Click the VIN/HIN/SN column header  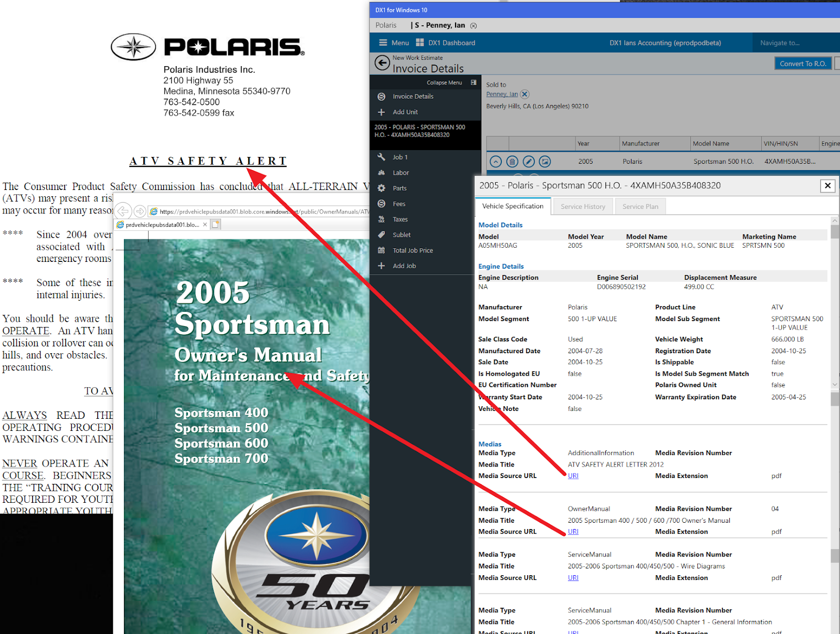[x=790, y=143]
